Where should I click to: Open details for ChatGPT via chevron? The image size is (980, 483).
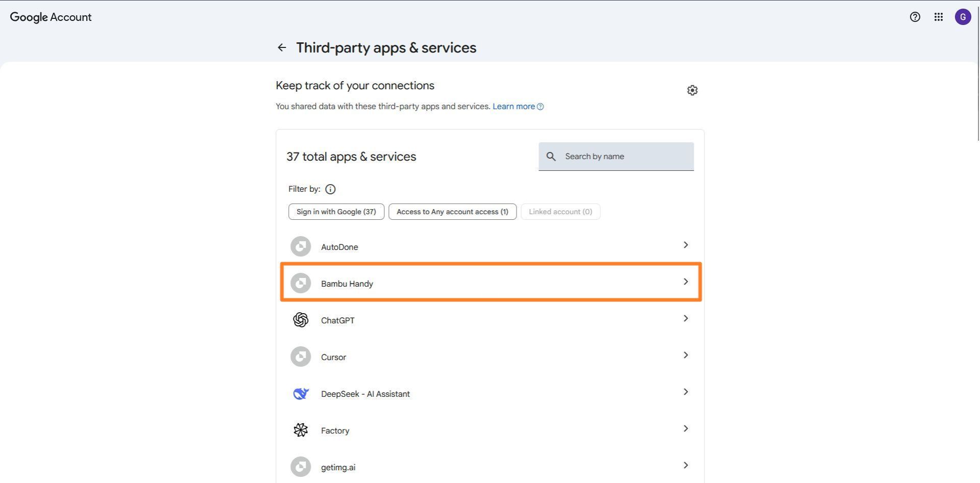pyautogui.click(x=686, y=318)
